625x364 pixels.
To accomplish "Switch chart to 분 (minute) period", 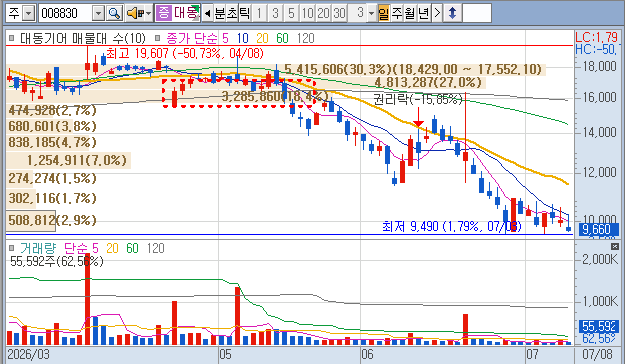I will coord(220,13).
